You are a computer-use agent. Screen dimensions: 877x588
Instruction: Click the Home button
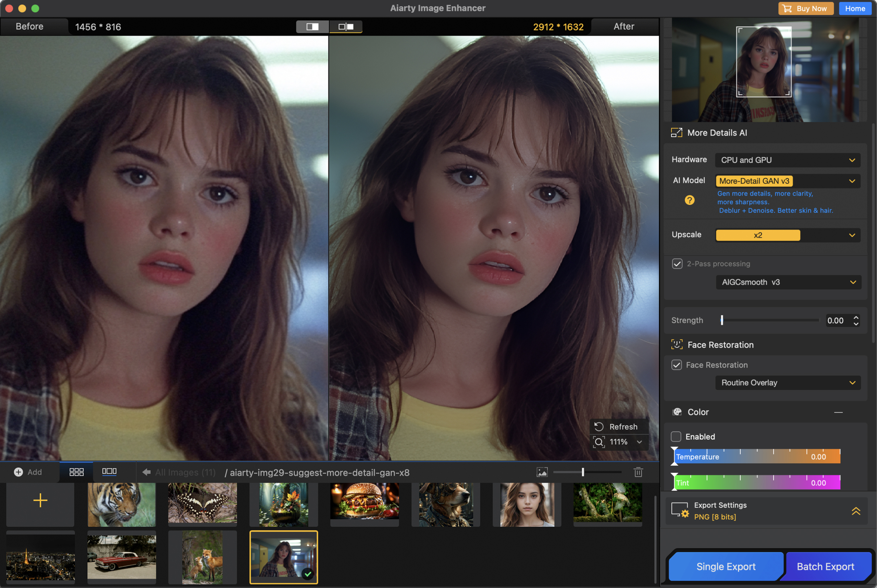pos(855,8)
